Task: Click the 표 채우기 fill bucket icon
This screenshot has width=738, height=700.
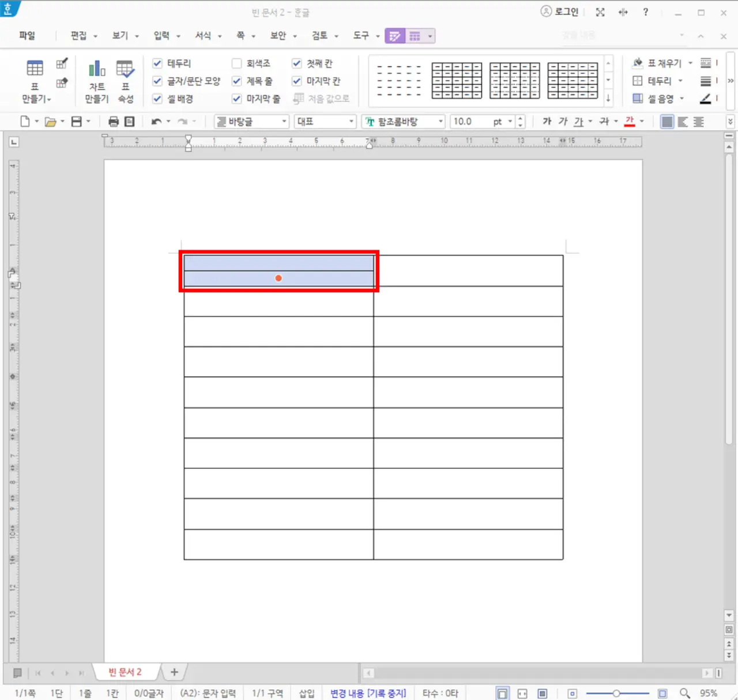Action: [x=638, y=63]
